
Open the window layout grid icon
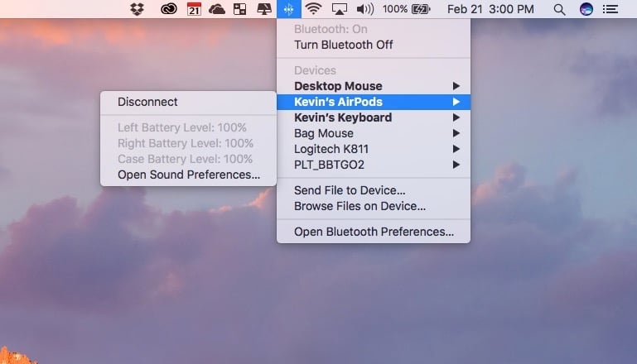point(239,9)
